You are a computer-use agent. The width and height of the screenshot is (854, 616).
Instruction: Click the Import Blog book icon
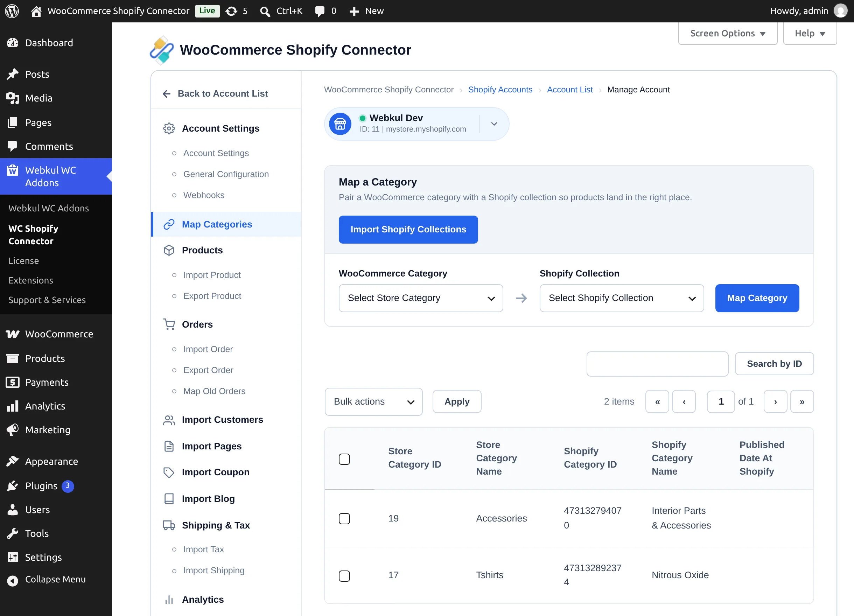coord(169,499)
